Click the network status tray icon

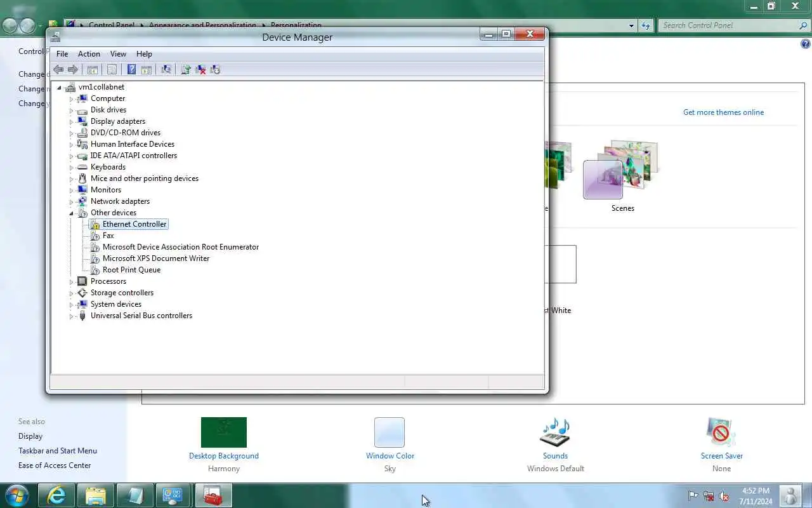(709, 496)
